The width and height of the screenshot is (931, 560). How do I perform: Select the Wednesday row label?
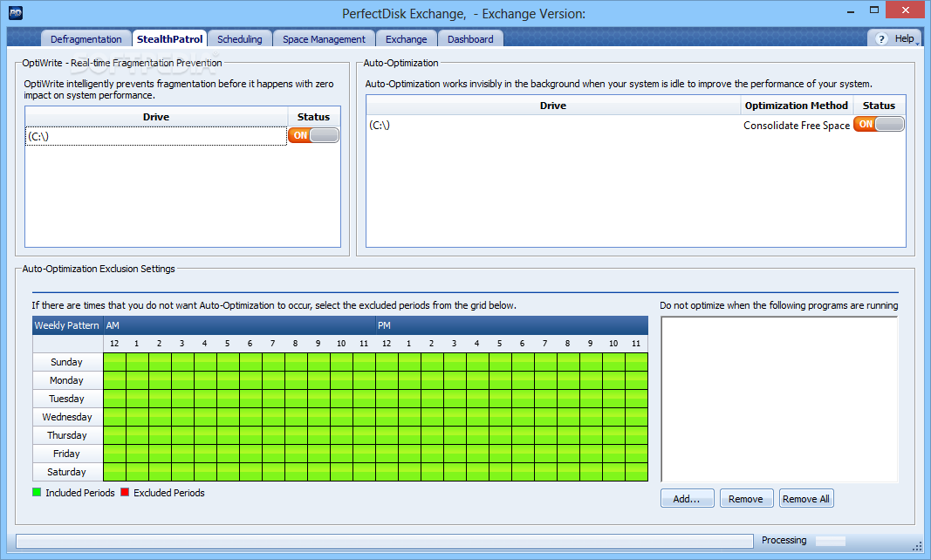pos(67,417)
